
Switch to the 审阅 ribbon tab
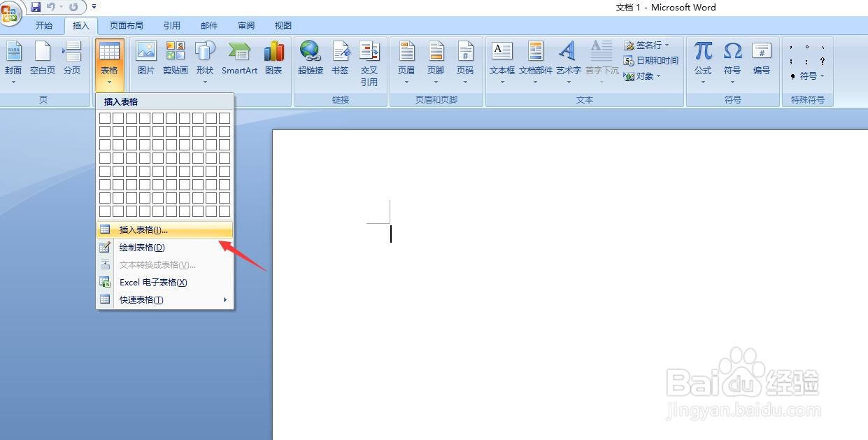[246, 25]
